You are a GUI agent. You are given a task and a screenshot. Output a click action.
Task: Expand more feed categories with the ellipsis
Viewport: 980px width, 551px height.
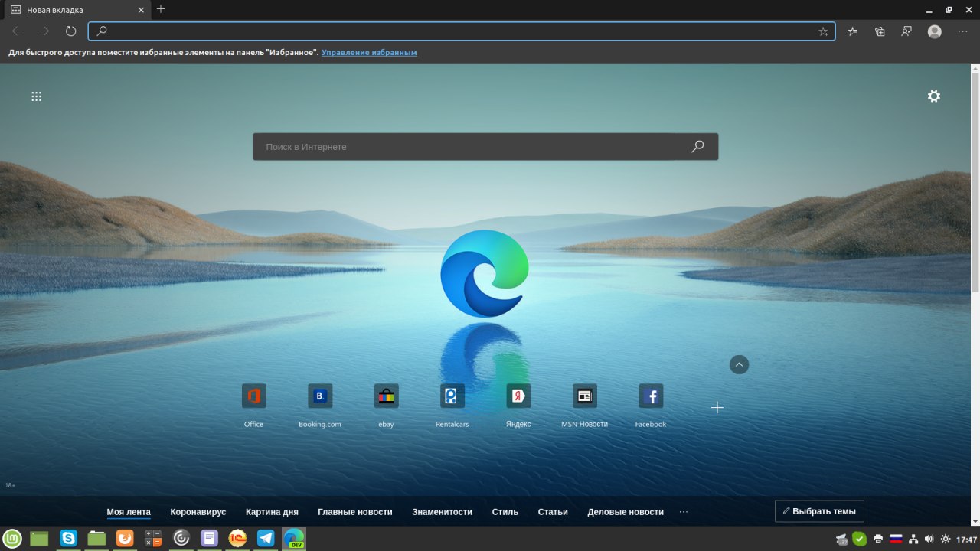(684, 512)
